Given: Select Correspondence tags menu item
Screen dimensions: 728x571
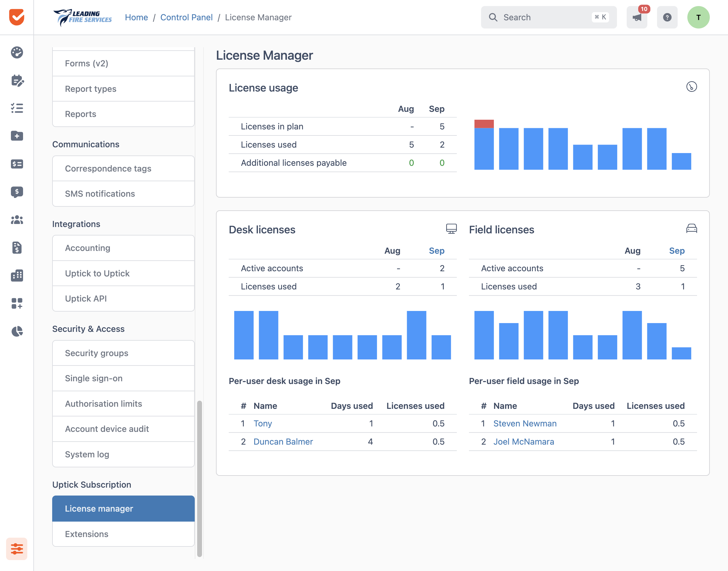Looking at the screenshot, I should [123, 169].
